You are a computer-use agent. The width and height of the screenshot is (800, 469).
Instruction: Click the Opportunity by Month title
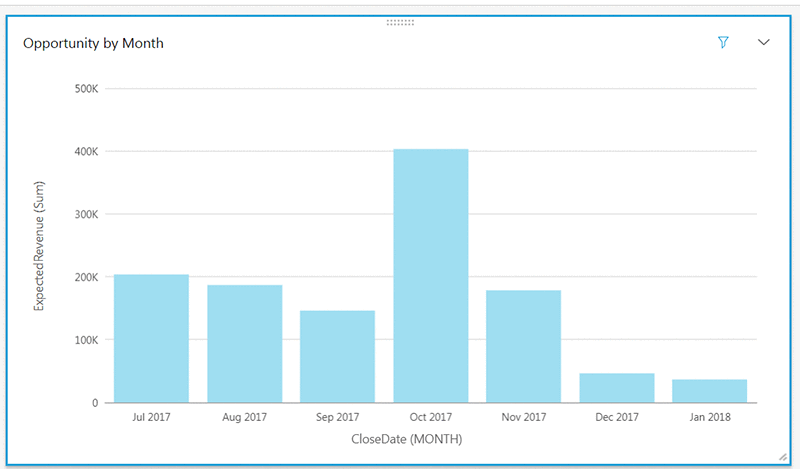[x=93, y=43]
